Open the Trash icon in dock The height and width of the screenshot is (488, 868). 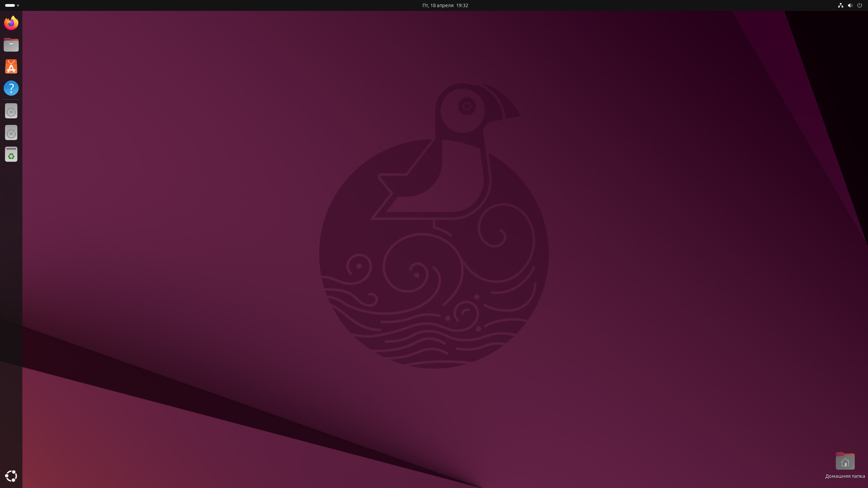[x=11, y=155]
